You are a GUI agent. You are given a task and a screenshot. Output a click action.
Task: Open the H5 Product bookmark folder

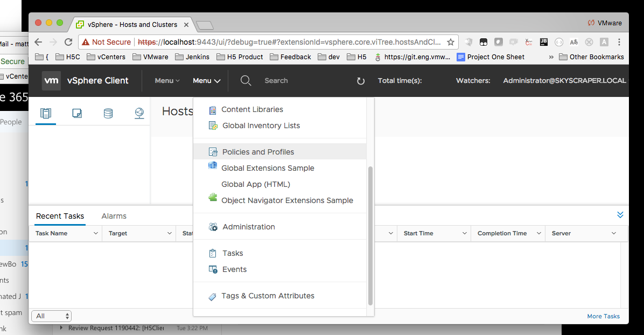point(240,57)
